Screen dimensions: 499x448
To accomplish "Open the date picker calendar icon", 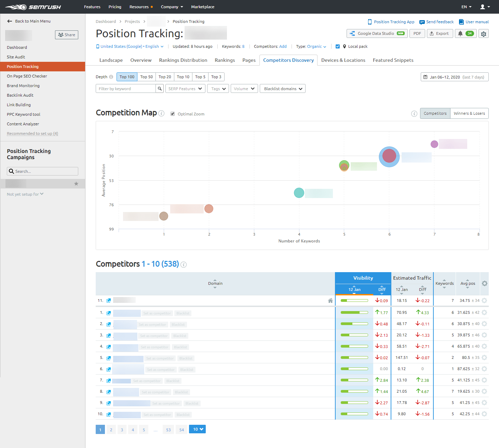I will point(426,77).
